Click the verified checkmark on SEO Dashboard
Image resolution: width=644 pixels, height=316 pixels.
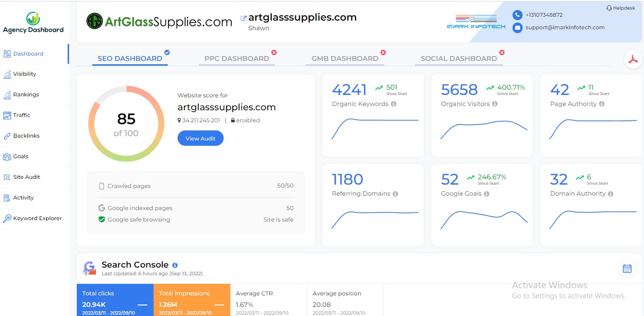click(167, 53)
